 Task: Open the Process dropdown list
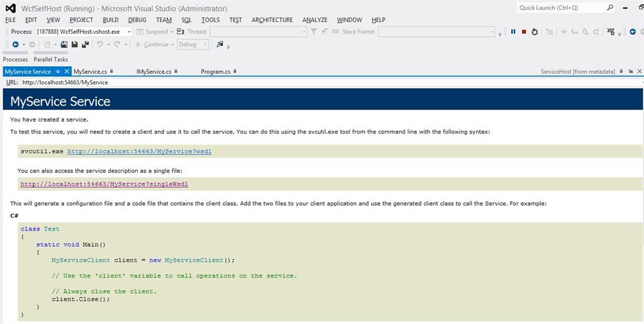click(129, 31)
